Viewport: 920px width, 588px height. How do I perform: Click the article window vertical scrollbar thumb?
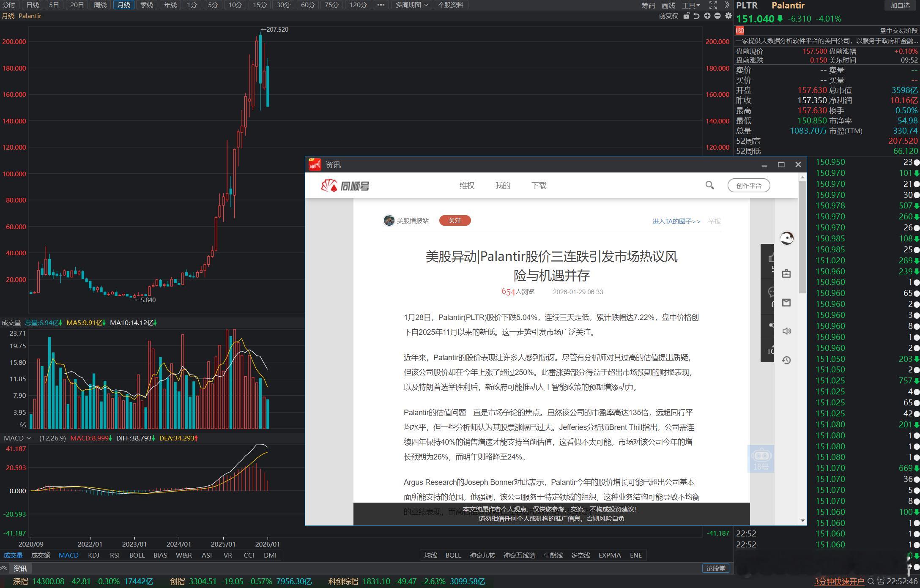point(802,237)
